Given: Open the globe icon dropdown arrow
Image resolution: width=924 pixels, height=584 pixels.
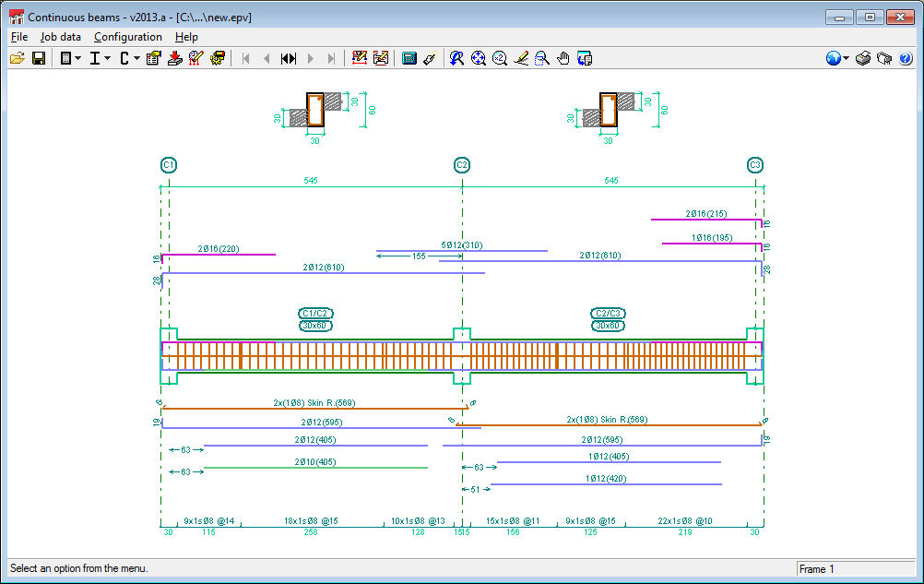Looking at the screenshot, I should click(x=847, y=57).
